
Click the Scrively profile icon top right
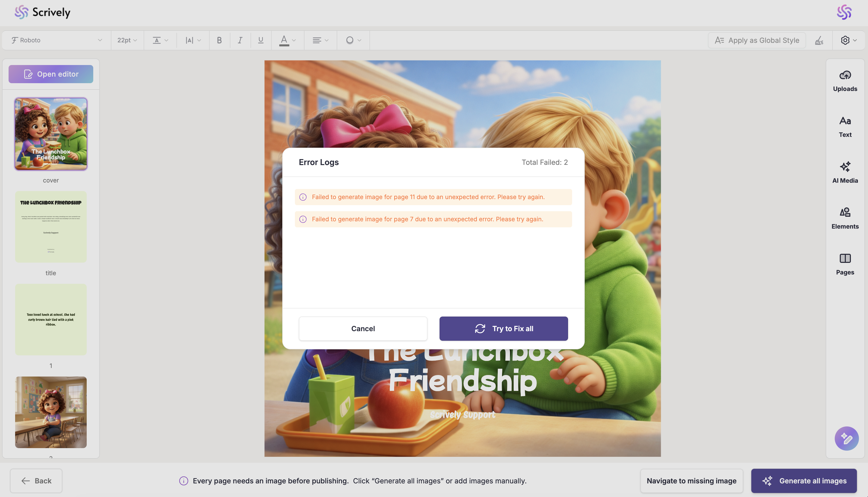tap(844, 12)
